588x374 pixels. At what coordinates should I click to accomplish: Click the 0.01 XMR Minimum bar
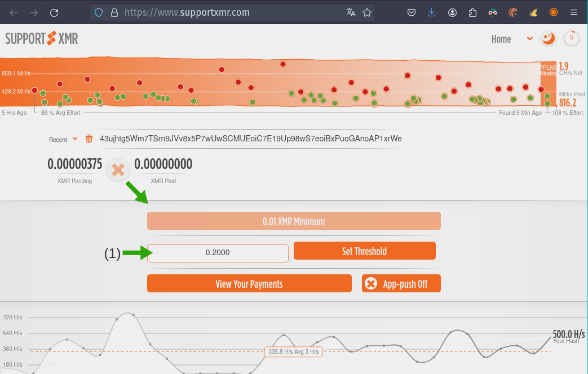click(x=294, y=221)
